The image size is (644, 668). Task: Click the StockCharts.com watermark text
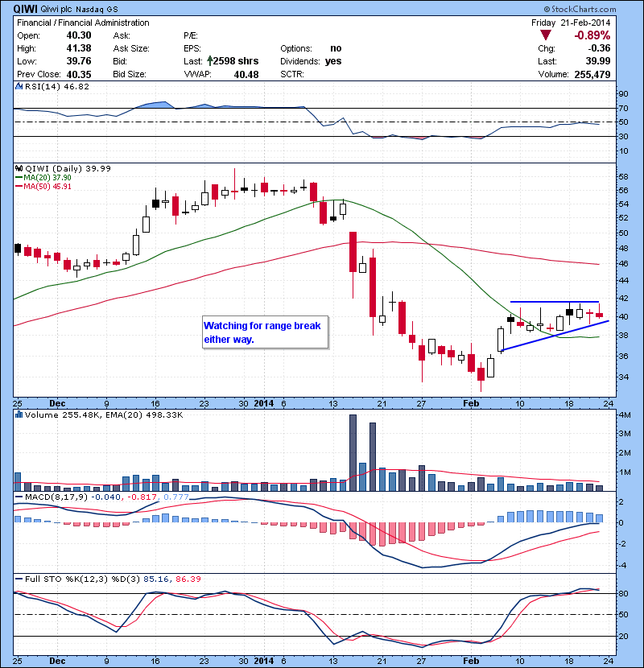tap(580, 9)
